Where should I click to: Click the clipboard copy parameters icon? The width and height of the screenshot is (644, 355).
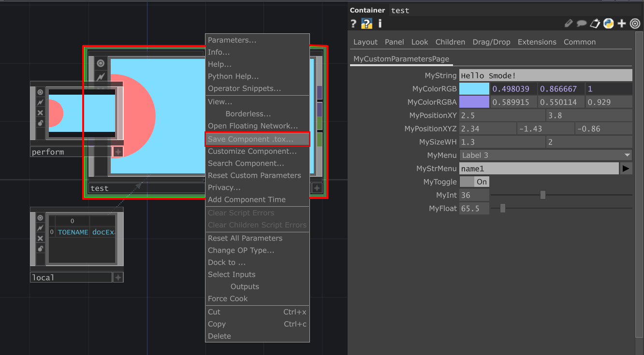click(595, 23)
